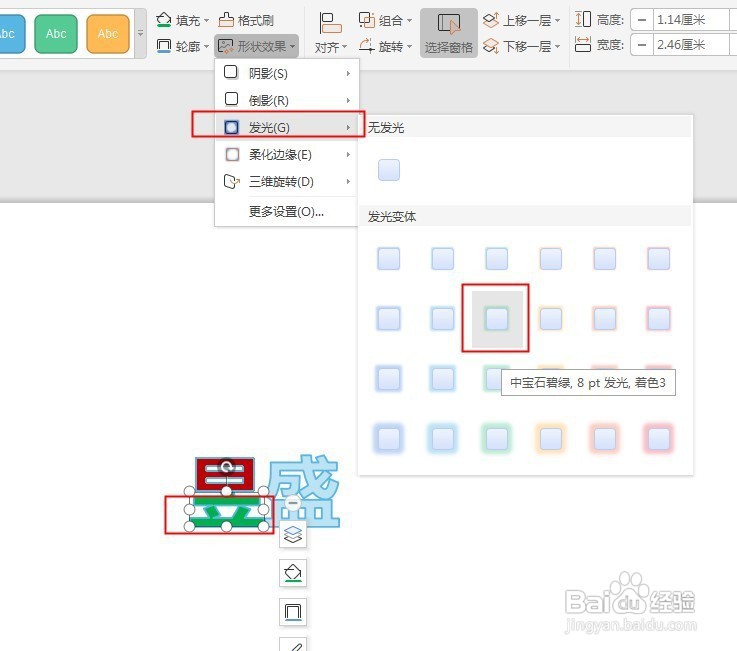This screenshot has width=737, height=651.
Task: Select last-row fifth coral glow variant
Action: (x=605, y=439)
